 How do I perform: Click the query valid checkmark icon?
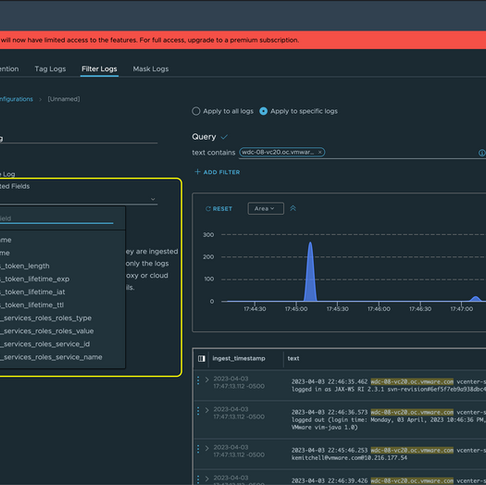pyautogui.click(x=224, y=137)
